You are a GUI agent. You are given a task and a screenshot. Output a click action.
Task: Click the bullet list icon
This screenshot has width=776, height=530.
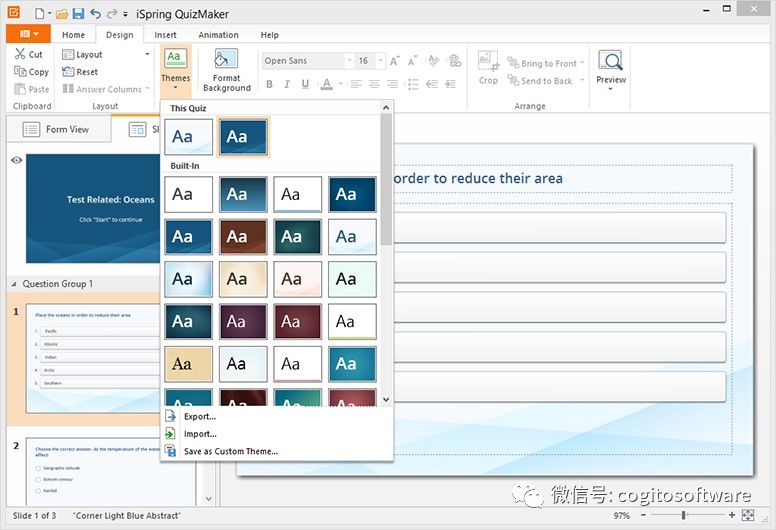tap(413, 84)
